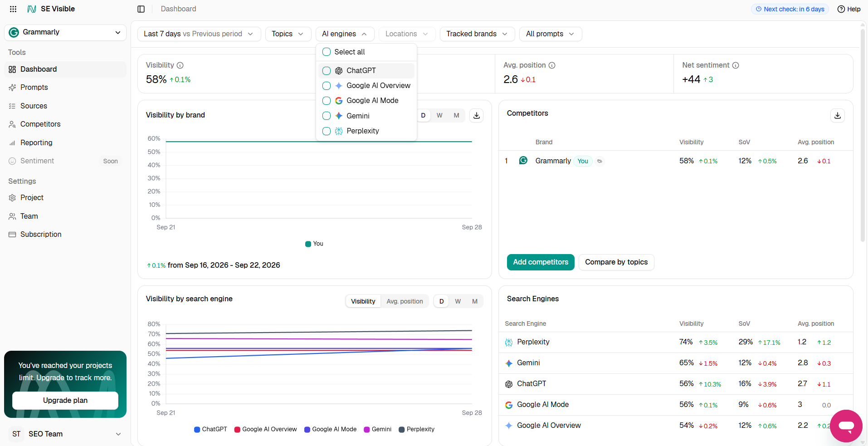Click Upgrade plan button
Image resolution: width=868 pixels, height=446 pixels.
(x=65, y=401)
